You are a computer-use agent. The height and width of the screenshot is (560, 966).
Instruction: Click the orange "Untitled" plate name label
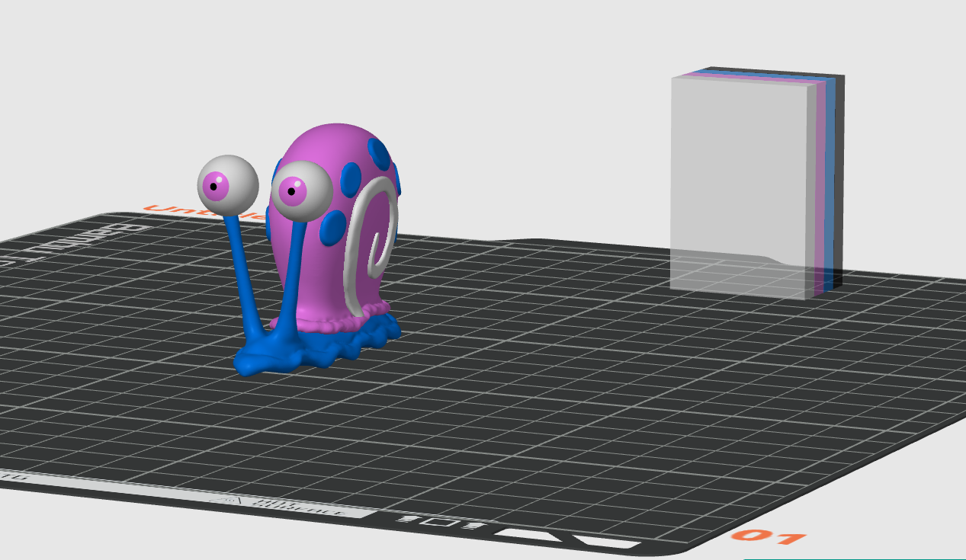[x=206, y=212]
